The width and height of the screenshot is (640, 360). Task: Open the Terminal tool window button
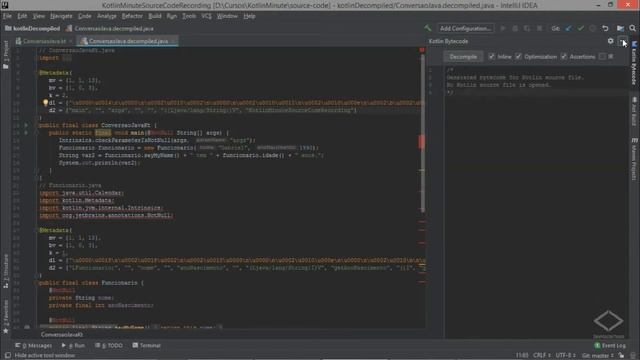pyautogui.click(x=147, y=345)
